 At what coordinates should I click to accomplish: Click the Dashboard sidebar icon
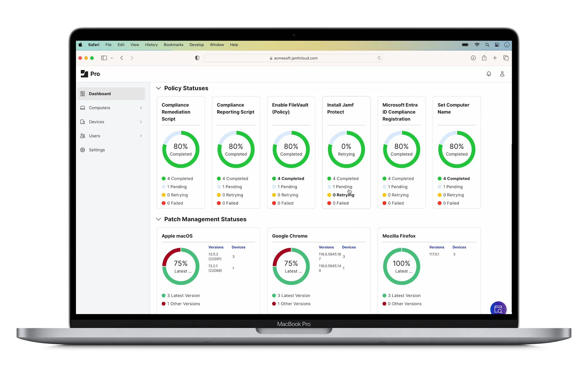coord(83,94)
